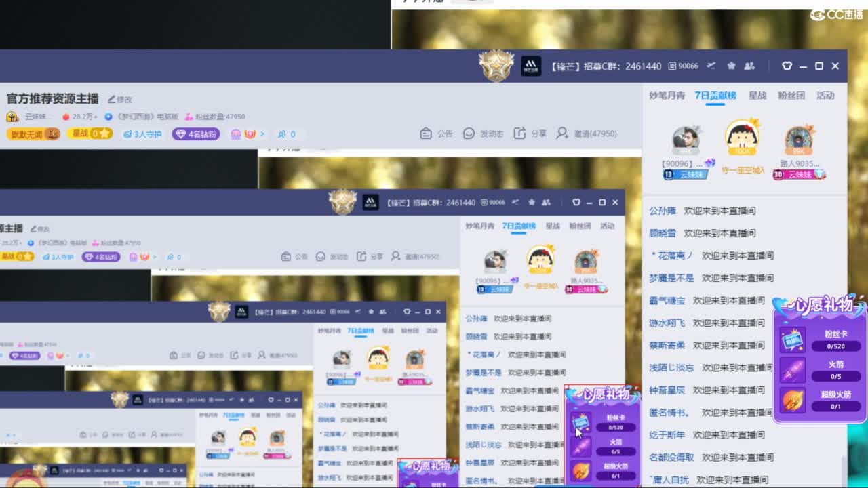Viewport: 868px width, 488px height.
Task: Click 4名钻粉 in the second nested window
Action: tap(102, 257)
